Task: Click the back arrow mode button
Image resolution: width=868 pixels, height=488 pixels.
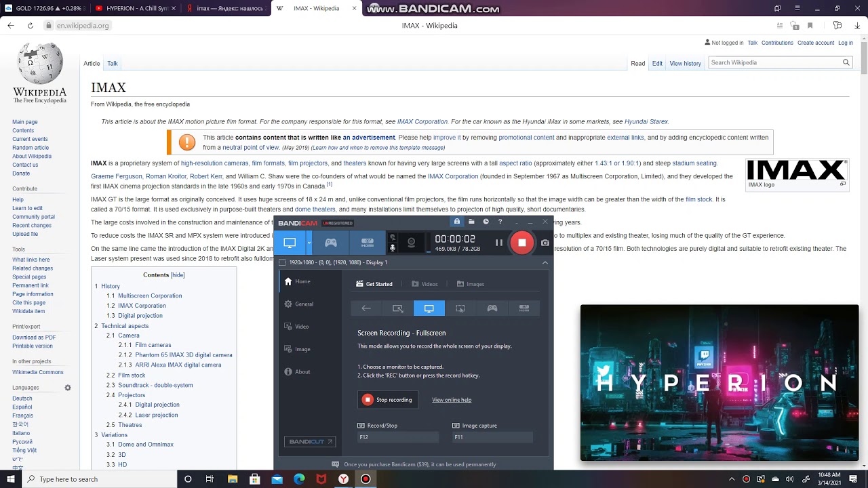Action: [366, 308]
